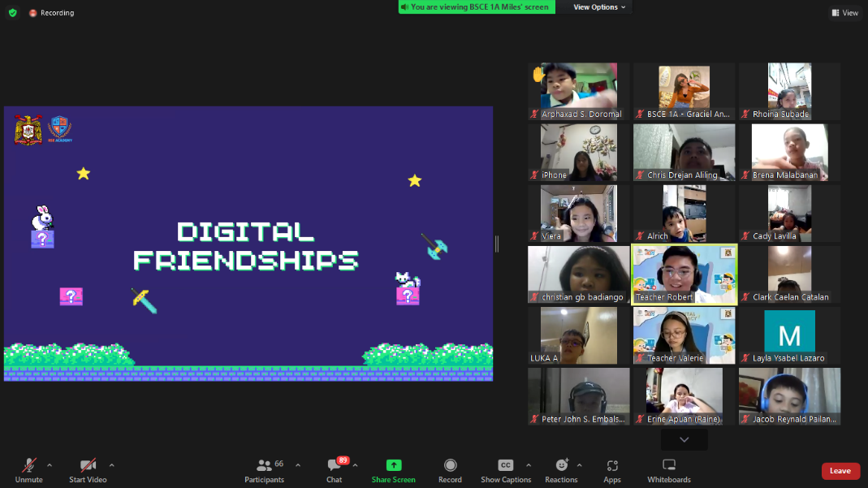Select Peter John S. Embals' video tile
This screenshot has width=868, height=488.
pyautogui.click(x=578, y=397)
